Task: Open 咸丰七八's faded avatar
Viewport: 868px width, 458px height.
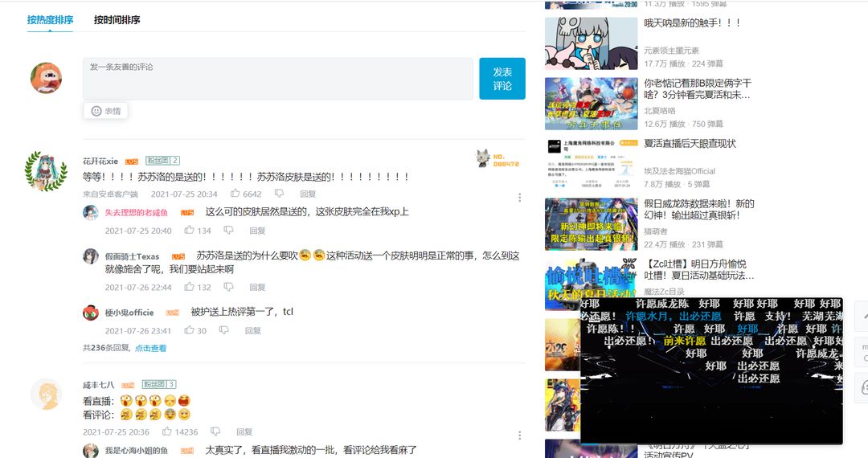Action: tap(46, 395)
